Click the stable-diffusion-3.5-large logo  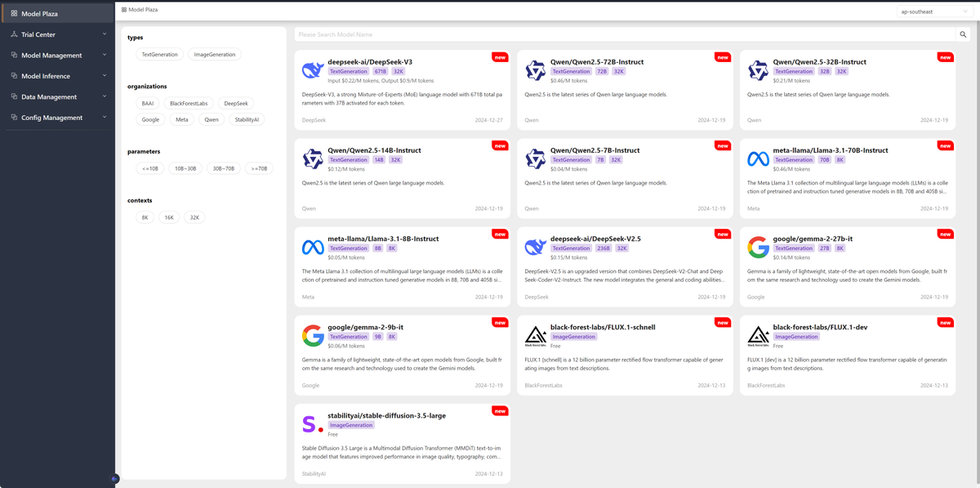312,423
